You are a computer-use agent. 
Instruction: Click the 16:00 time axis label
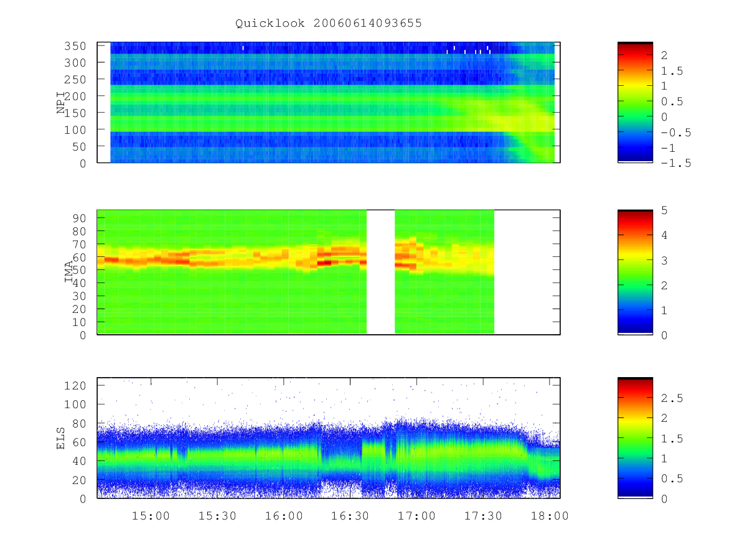pos(284,516)
